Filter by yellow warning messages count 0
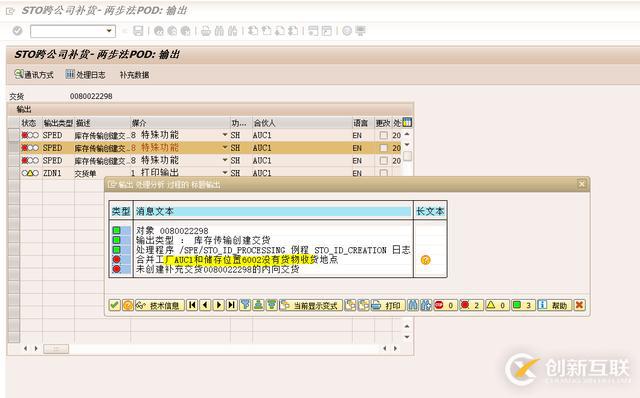This screenshot has width=640, height=398. [497, 305]
